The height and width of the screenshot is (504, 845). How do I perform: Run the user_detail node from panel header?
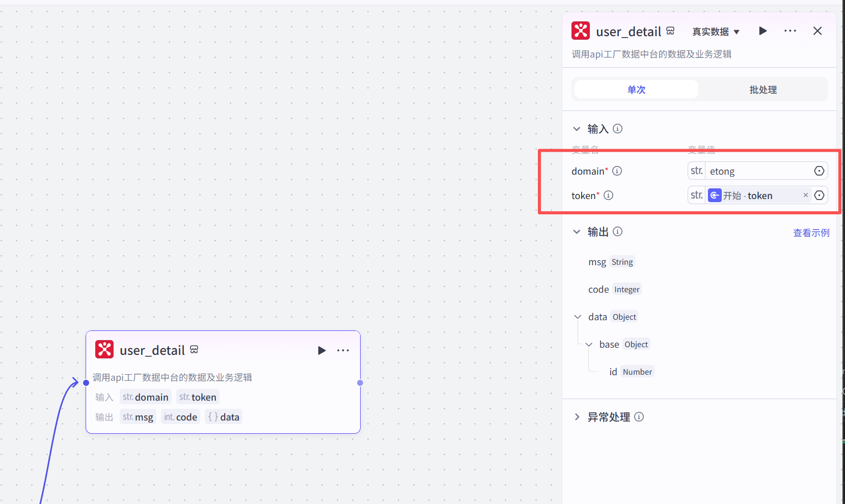point(762,31)
